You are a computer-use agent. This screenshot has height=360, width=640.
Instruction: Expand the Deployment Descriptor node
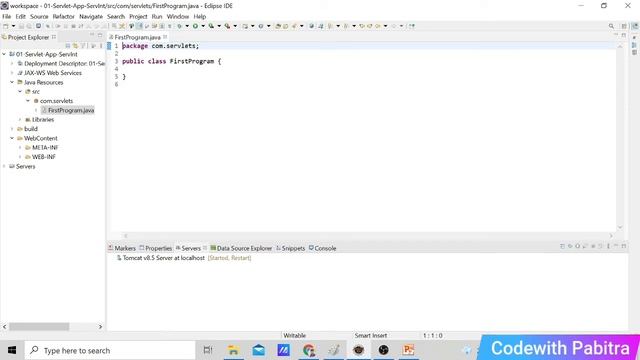(12, 63)
